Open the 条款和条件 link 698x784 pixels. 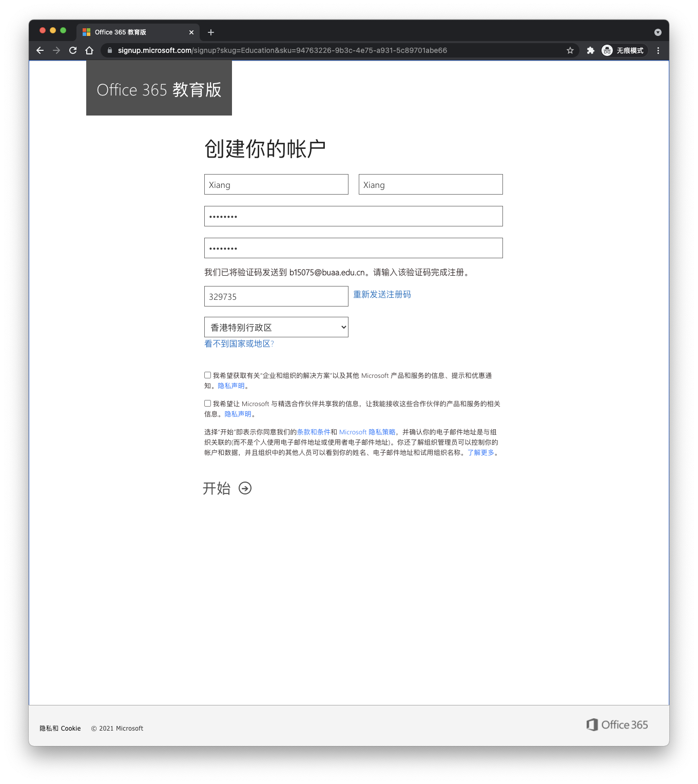coord(314,432)
